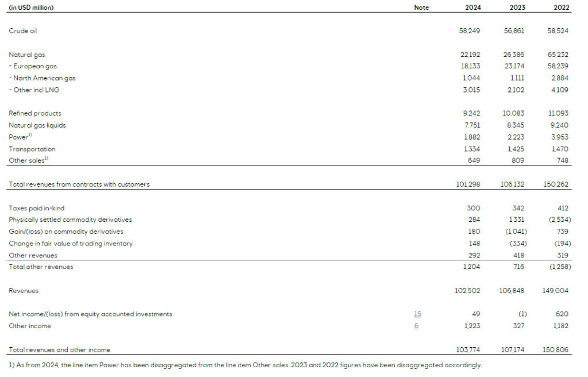Select the Refined products 2023 value 10,083
588x377 pixels.
tap(513, 114)
